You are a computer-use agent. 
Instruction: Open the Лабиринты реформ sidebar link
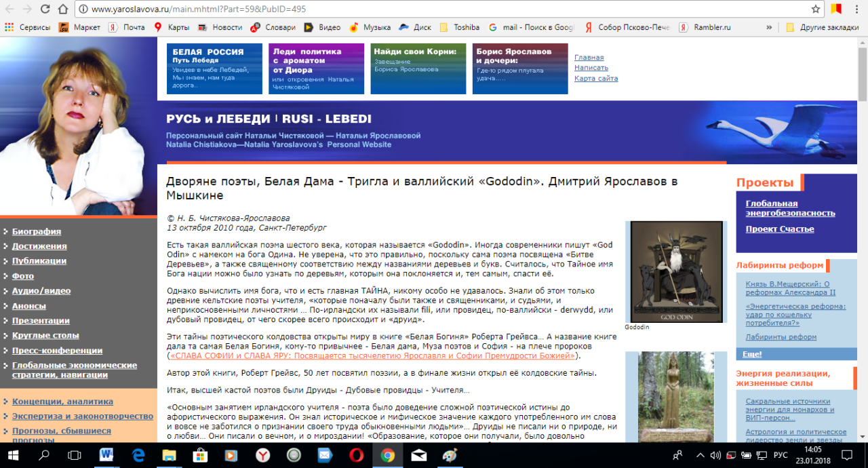coord(781,337)
